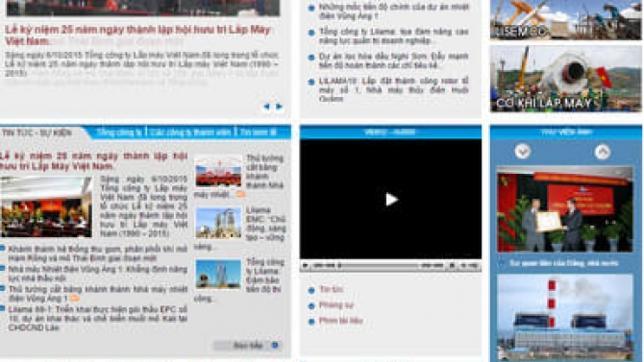Viewport: 644px width, 362px height.
Task: Open red headline in Tin tức section
Action: (93, 161)
